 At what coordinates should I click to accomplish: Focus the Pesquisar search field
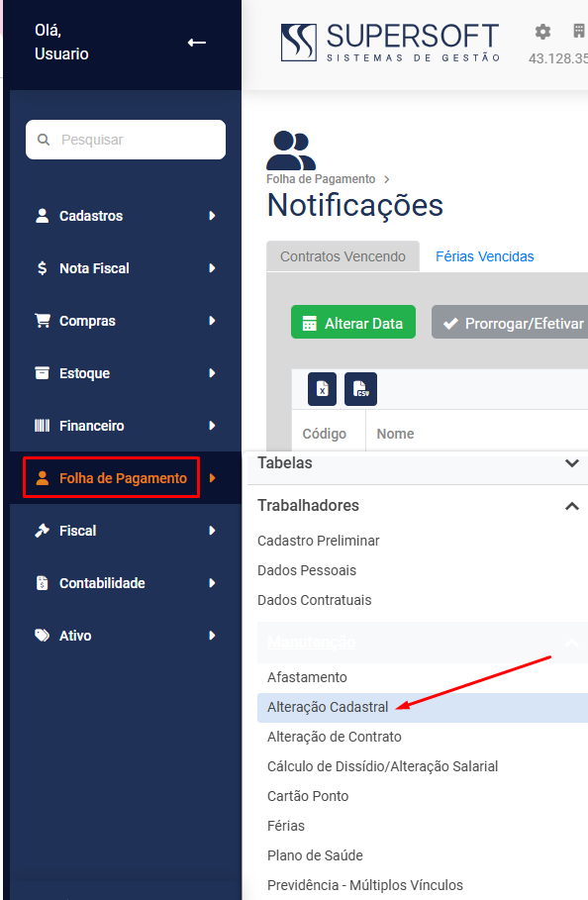(126, 140)
